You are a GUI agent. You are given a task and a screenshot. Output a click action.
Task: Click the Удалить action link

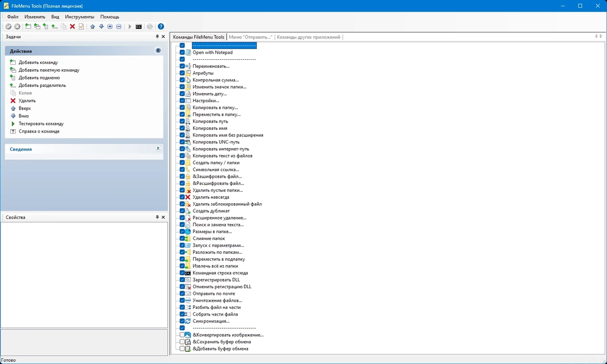click(27, 101)
